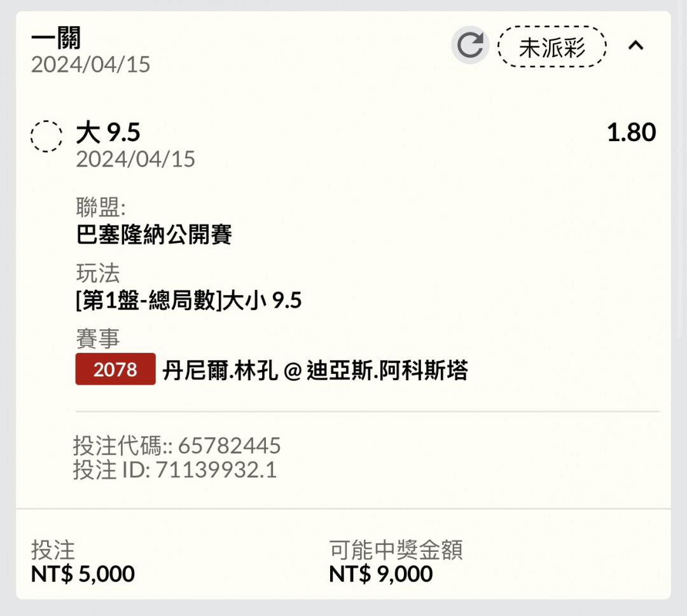Click the refresh circular arrow icon

(x=469, y=45)
